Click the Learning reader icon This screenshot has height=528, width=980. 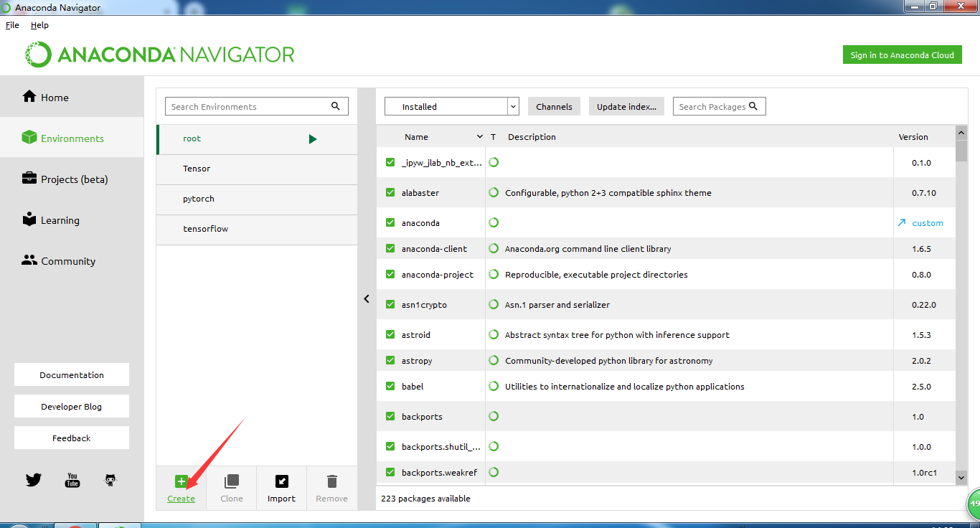click(x=29, y=219)
